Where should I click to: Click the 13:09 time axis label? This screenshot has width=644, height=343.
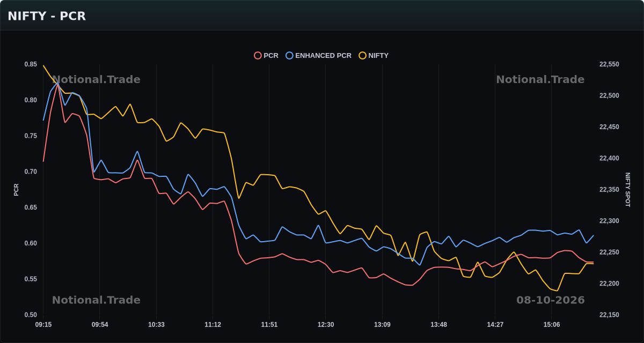point(382,325)
